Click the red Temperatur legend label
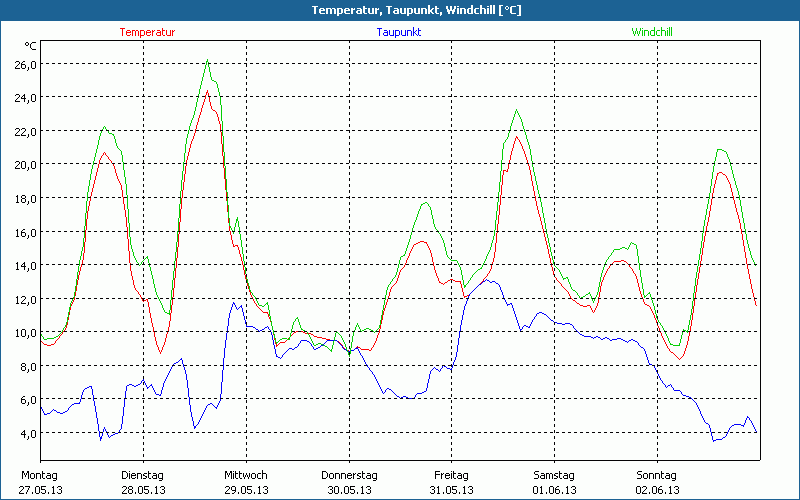The width and height of the screenshot is (800, 500). point(147,32)
